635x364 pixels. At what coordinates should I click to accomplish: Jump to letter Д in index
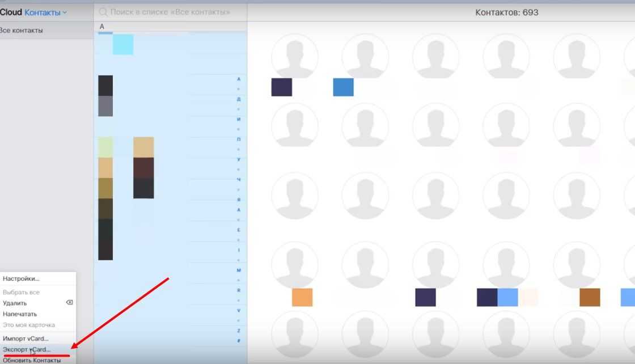(x=239, y=99)
